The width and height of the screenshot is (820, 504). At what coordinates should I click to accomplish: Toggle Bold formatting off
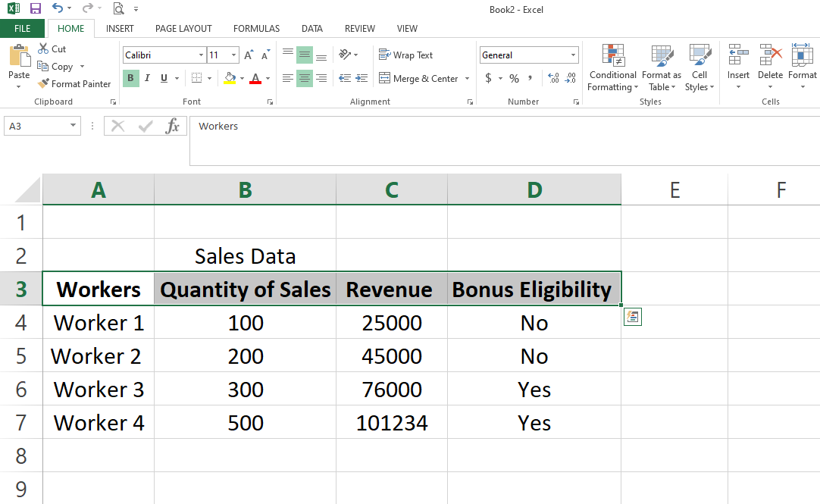pos(130,78)
